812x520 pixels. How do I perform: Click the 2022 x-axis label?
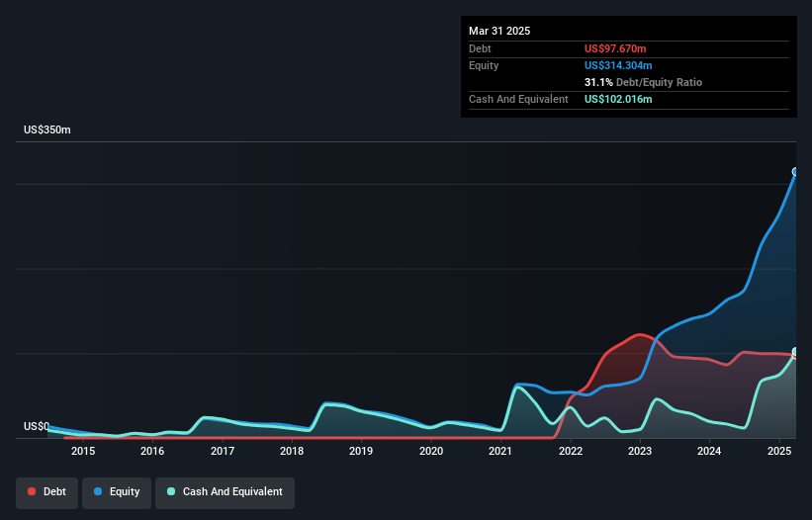[x=570, y=451]
